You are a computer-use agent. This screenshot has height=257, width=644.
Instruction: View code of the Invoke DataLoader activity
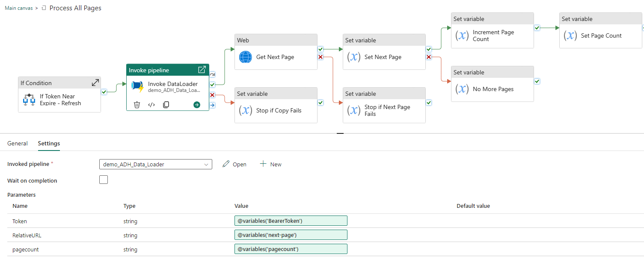(x=151, y=104)
